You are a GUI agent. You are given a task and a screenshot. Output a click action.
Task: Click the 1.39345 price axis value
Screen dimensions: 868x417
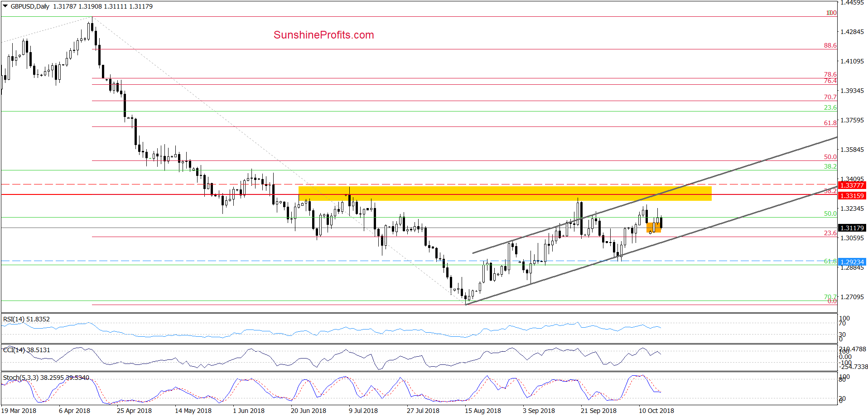coord(852,91)
